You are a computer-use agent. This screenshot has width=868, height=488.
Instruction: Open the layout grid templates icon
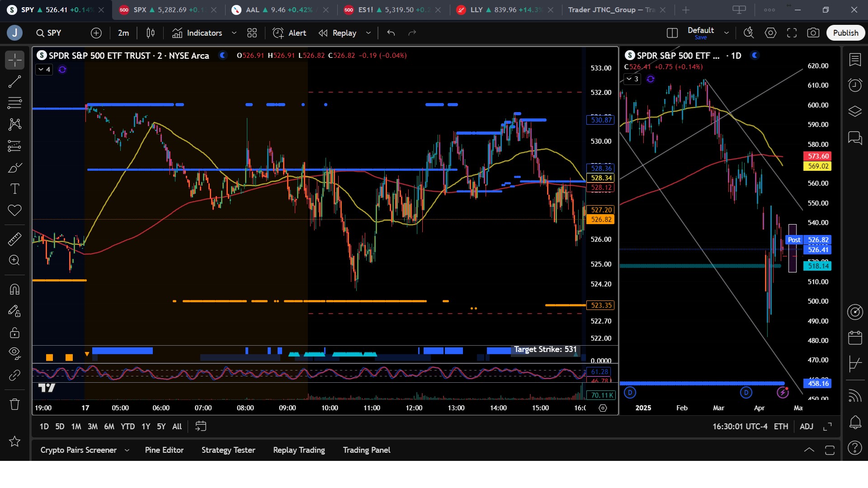(x=252, y=33)
